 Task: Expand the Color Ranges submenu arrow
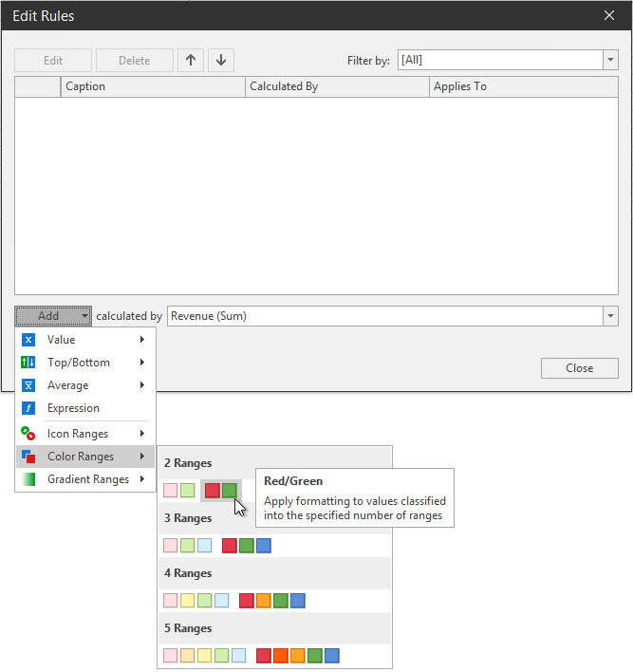point(142,456)
